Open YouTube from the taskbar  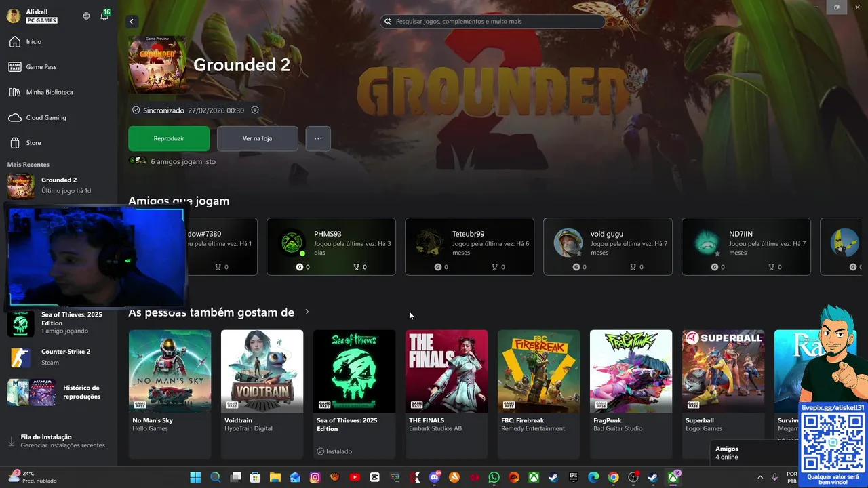pyautogui.click(x=355, y=477)
